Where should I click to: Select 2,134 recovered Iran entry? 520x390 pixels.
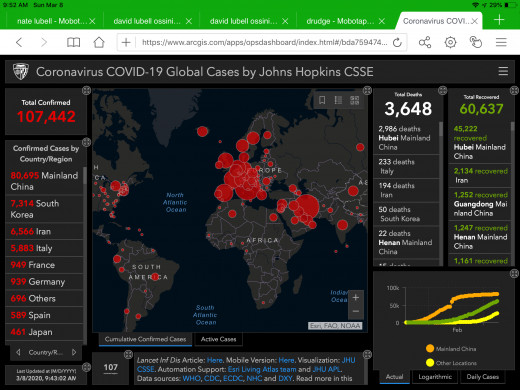tap(479, 175)
